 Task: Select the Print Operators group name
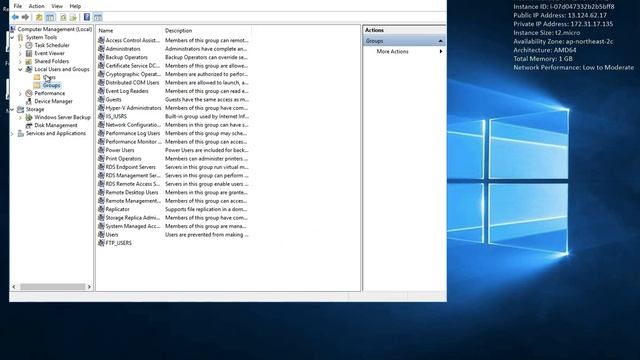click(123, 158)
